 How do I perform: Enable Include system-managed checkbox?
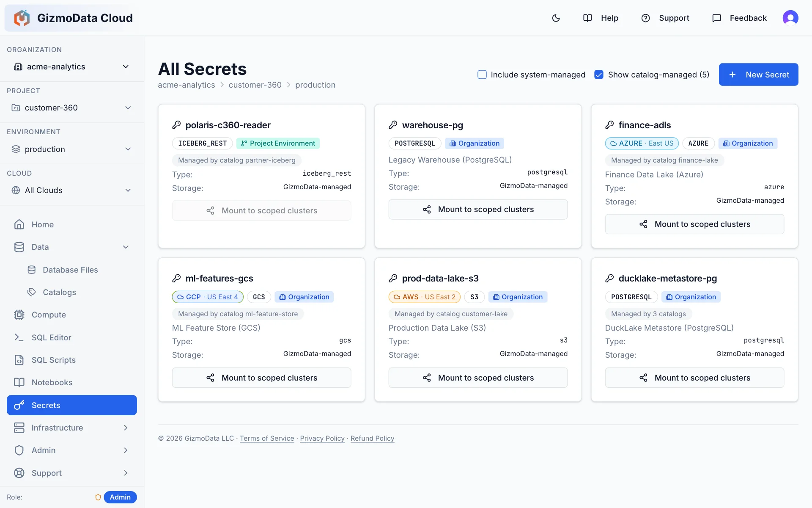click(x=482, y=75)
